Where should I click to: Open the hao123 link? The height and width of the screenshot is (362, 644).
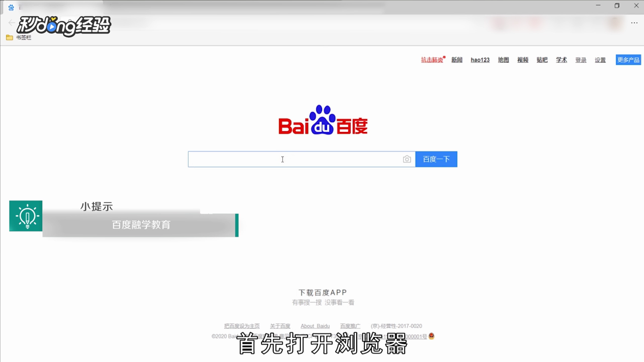[x=480, y=60]
